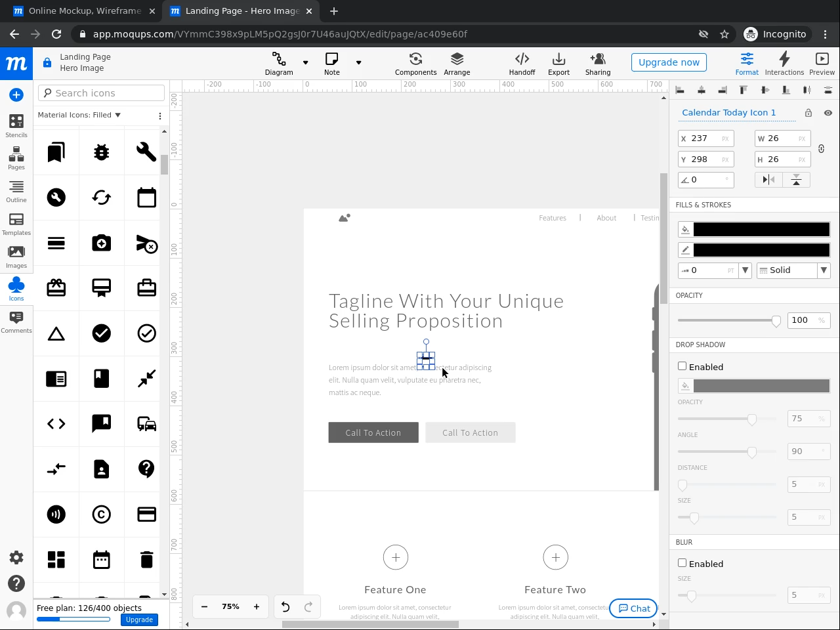Select the bug report icon

click(x=101, y=152)
